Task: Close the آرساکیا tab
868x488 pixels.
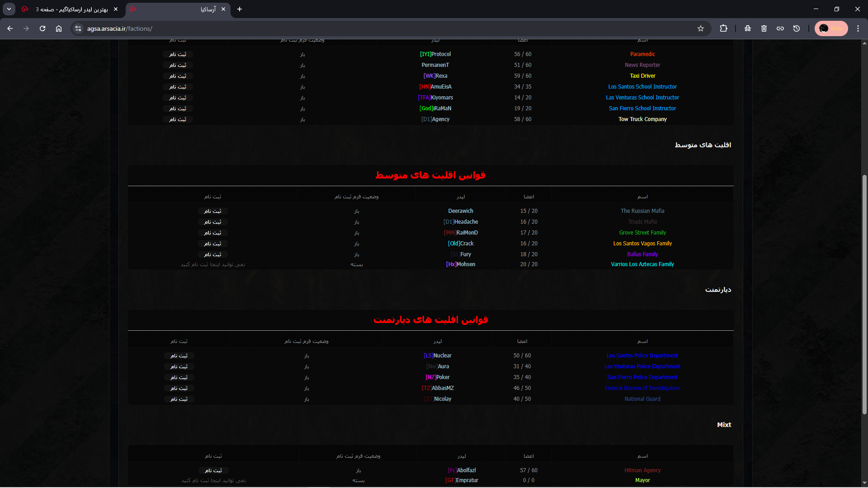Action: [x=223, y=9]
